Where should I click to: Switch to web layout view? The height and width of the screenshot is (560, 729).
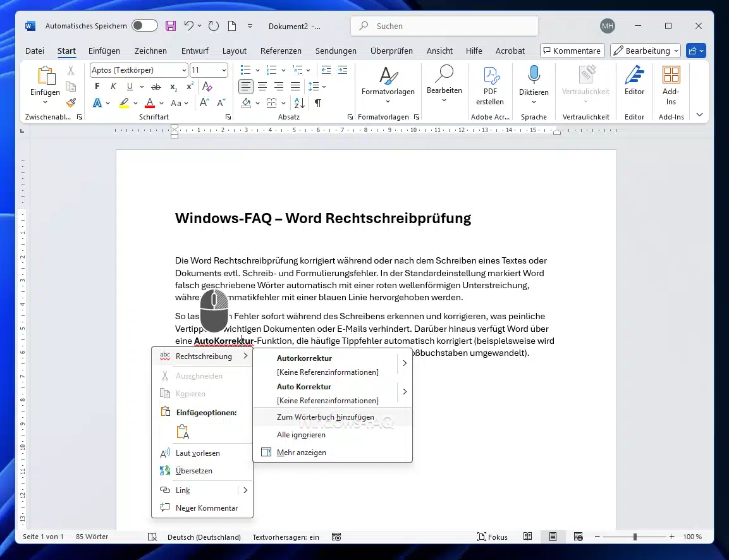578,537
